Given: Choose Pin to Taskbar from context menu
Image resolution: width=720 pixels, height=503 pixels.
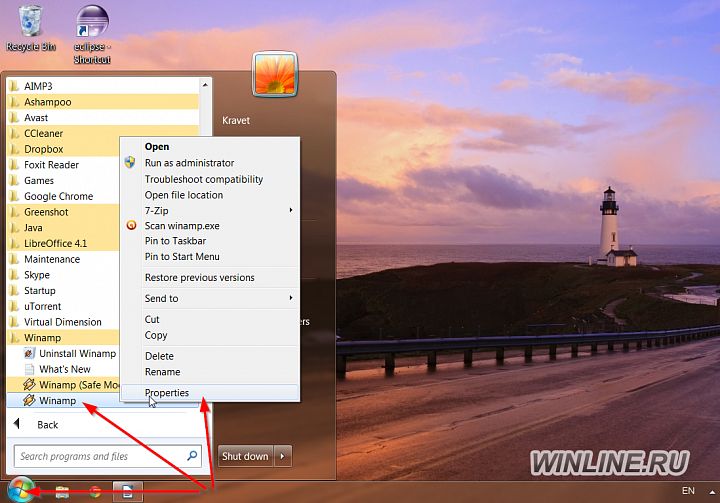Looking at the screenshot, I should coord(175,241).
